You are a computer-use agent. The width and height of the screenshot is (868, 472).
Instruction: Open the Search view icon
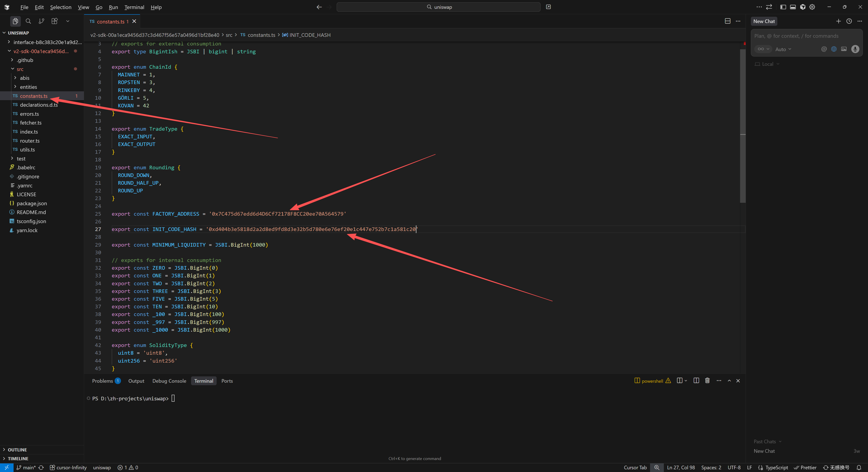pos(28,21)
